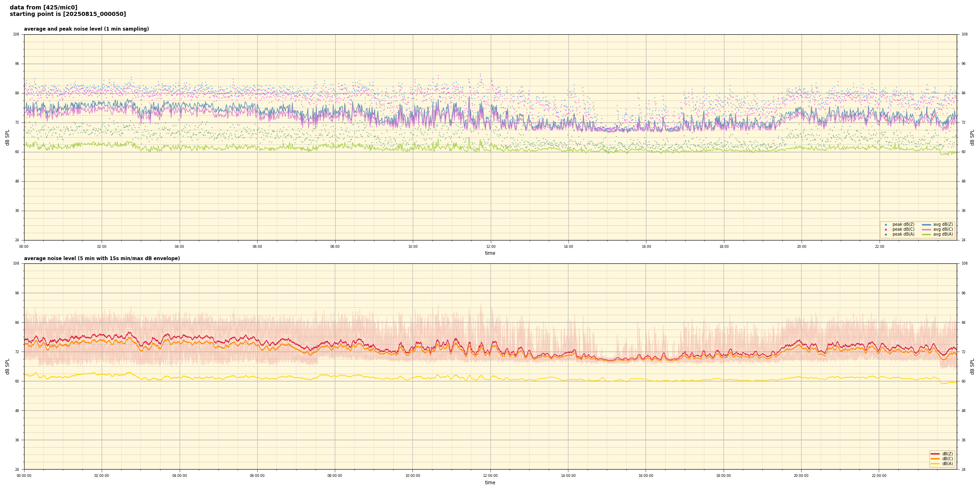Viewport: 980px width, 490px height.
Task: Click the 48 tick on bottom chart right axis
Action: pyautogui.click(x=964, y=411)
